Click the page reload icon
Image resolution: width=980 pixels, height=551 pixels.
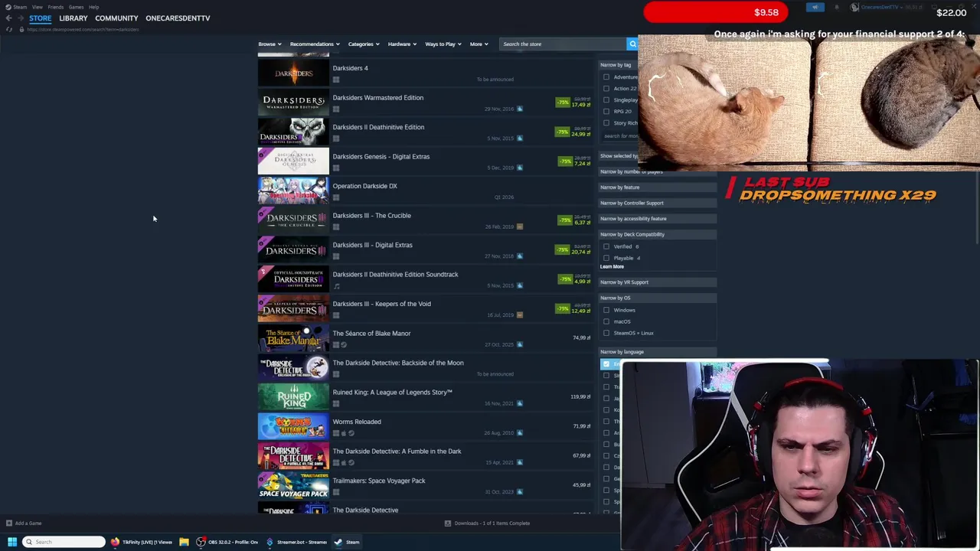tap(9, 29)
